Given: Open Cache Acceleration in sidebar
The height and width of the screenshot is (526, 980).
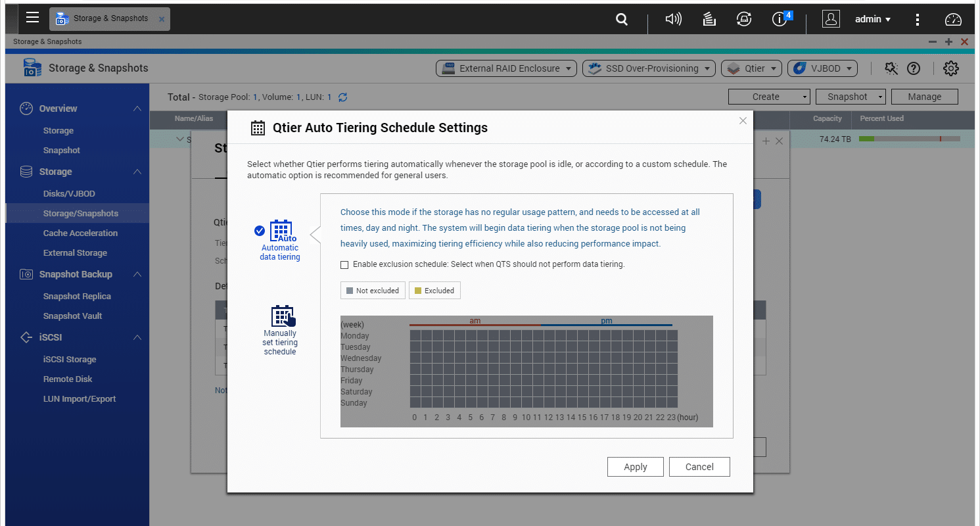Looking at the screenshot, I should tap(80, 233).
